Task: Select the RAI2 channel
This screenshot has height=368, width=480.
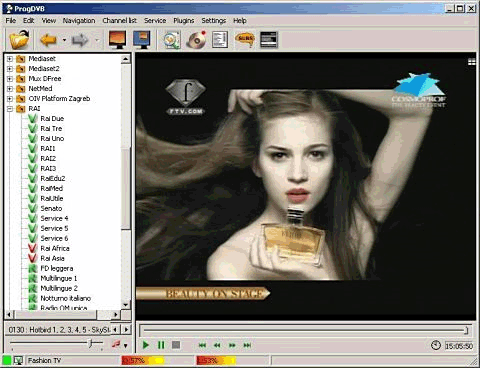Action: (x=48, y=159)
